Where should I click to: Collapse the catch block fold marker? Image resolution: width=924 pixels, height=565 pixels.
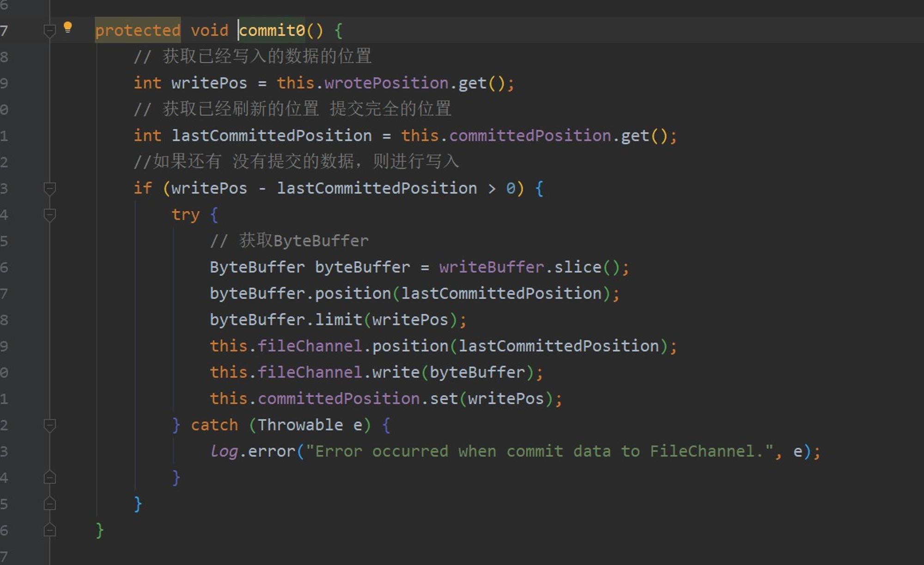49,425
